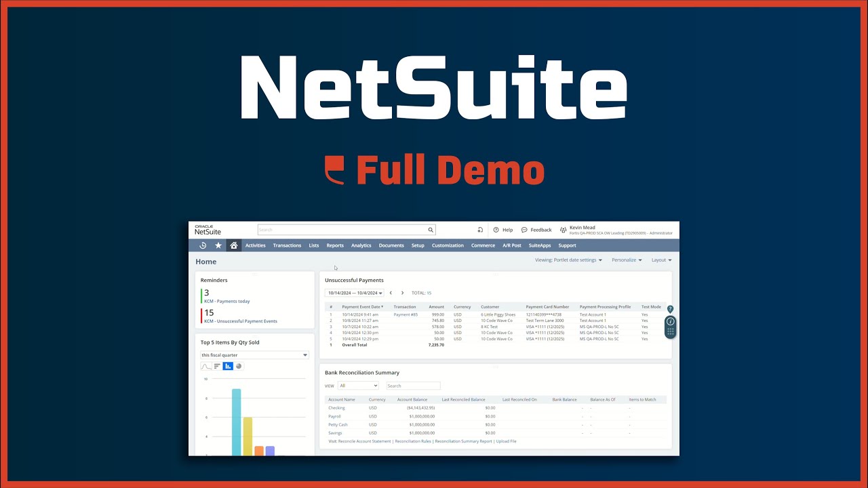868x488 pixels.
Task: Click the Home icon in the navigation bar
Action: coord(234,245)
